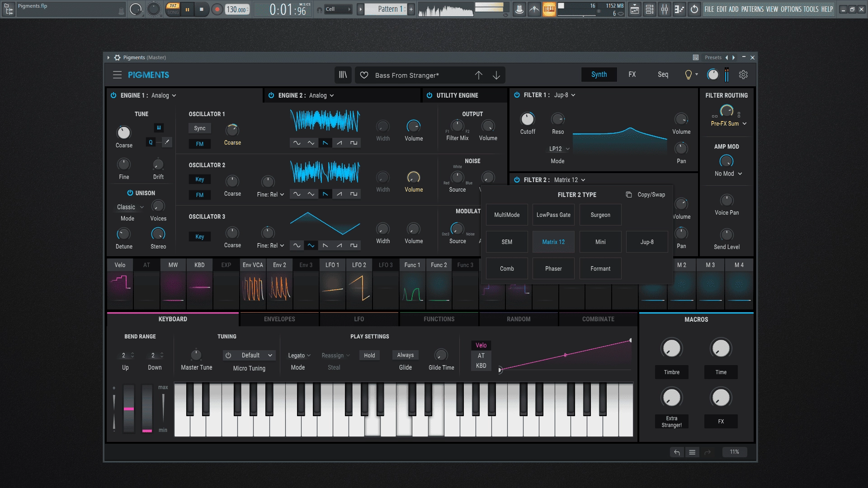Toggle Engine 2 power button

point(271,95)
